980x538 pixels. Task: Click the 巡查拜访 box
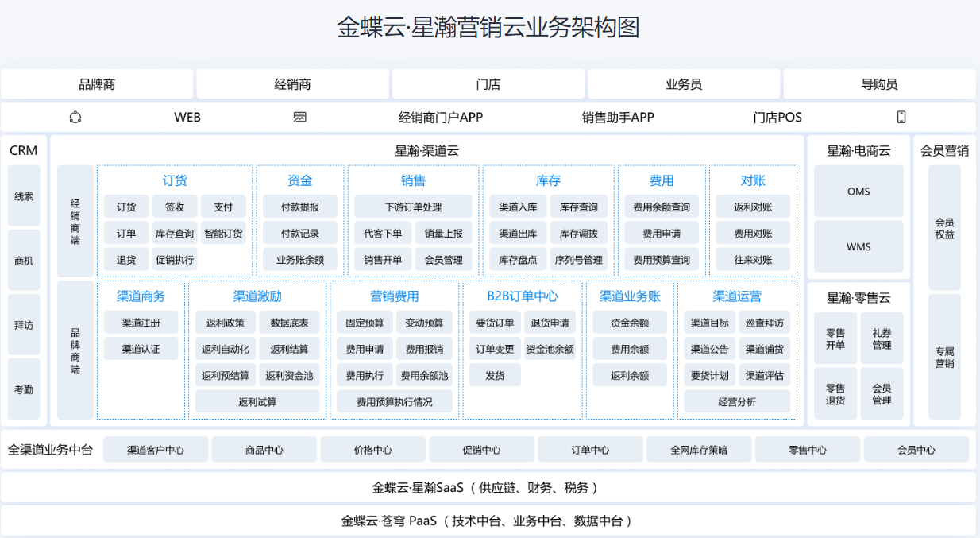(x=765, y=323)
